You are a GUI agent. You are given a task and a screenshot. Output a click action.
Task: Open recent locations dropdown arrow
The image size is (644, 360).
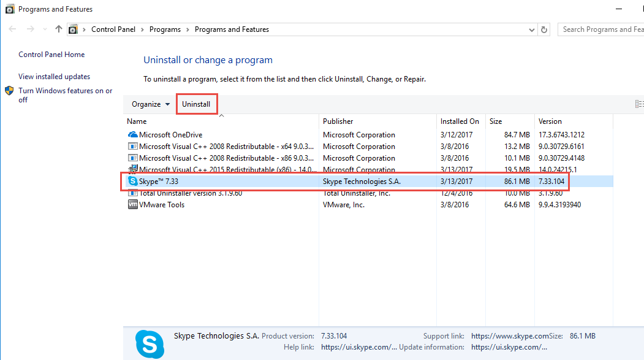45,29
